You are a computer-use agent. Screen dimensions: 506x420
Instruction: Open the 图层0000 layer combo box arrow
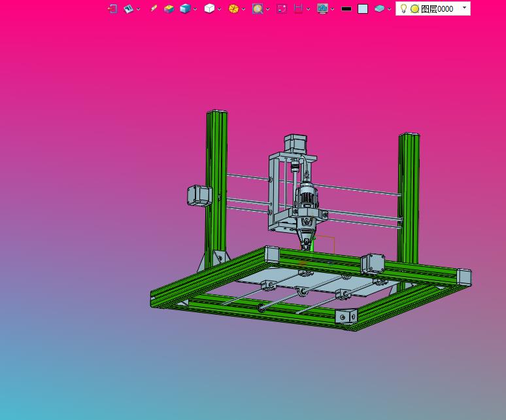click(x=464, y=8)
